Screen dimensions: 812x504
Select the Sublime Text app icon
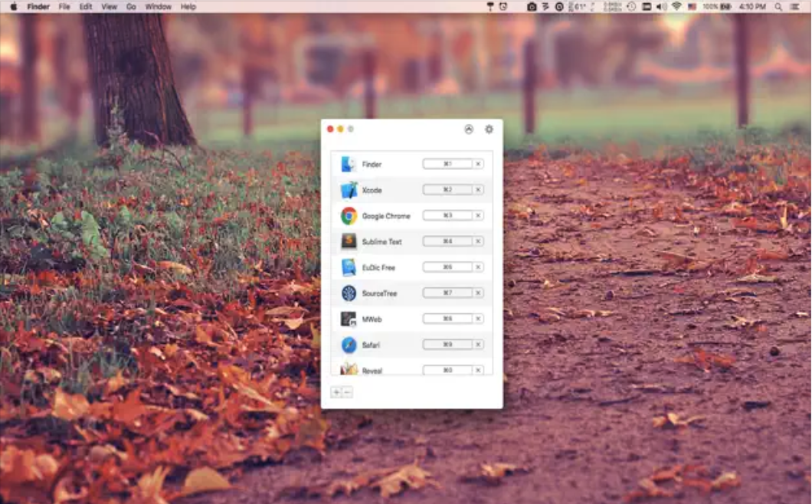click(349, 242)
